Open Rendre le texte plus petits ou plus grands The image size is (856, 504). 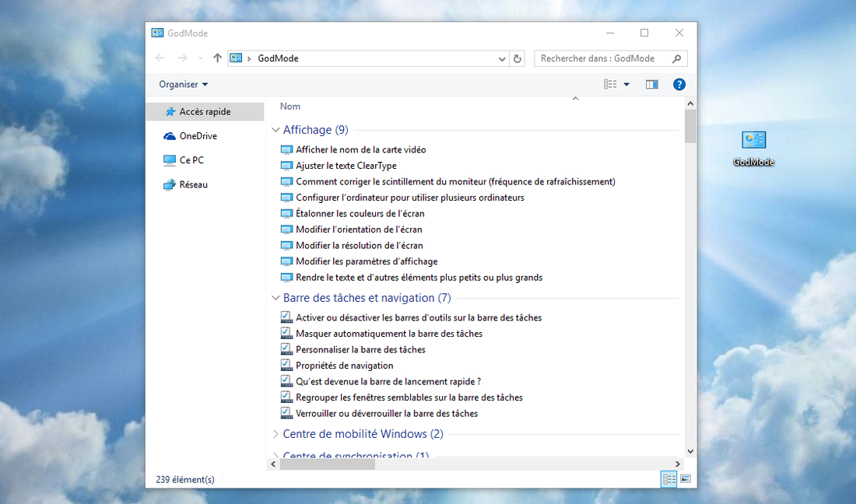point(419,277)
